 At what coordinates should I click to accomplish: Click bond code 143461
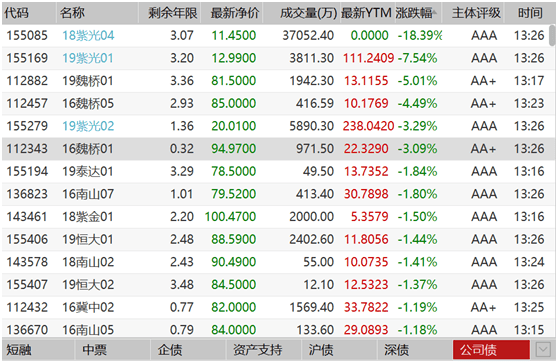pos(27,217)
